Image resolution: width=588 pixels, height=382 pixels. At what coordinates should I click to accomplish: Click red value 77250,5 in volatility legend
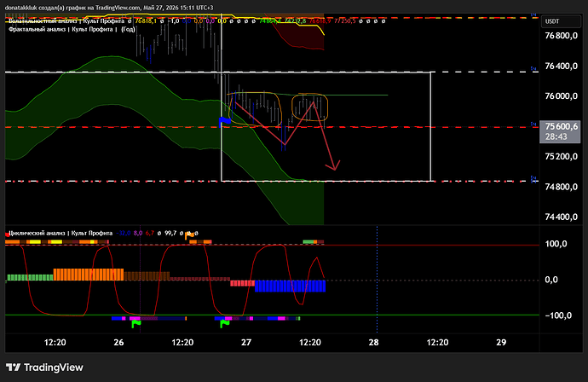345,21
